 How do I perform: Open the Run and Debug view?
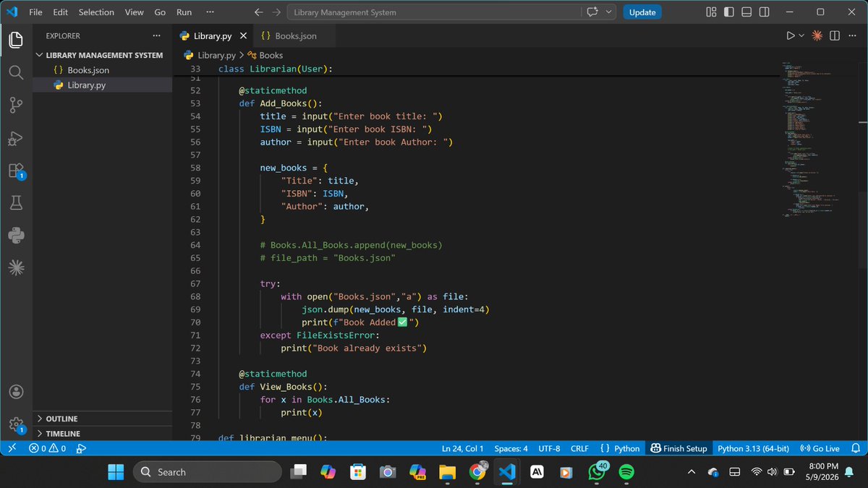(16, 138)
